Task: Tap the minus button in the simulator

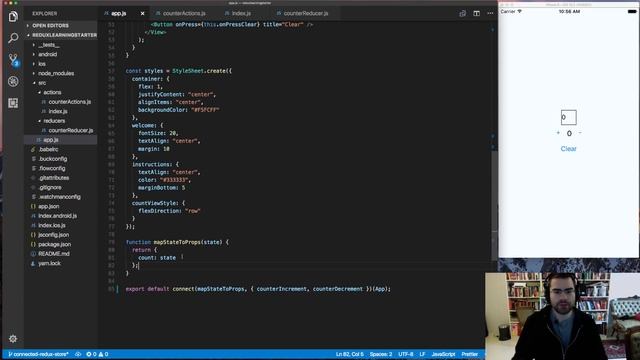Action: (x=580, y=133)
